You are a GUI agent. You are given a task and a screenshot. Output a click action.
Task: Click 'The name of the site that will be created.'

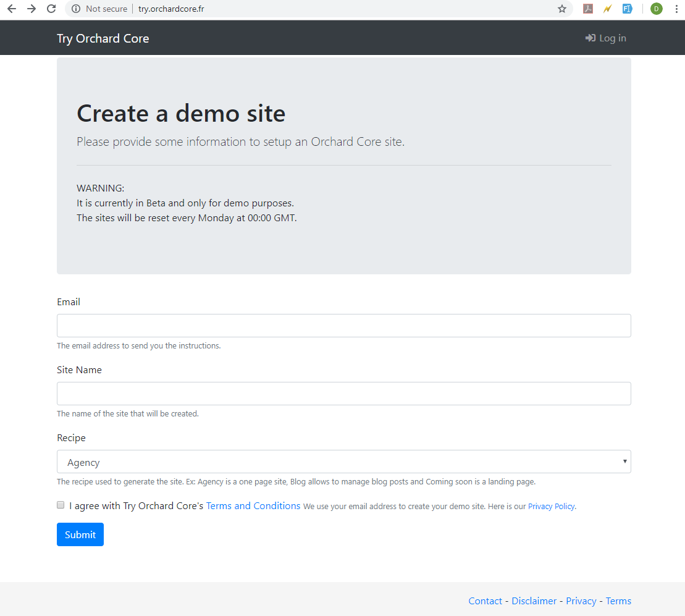[x=128, y=414]
